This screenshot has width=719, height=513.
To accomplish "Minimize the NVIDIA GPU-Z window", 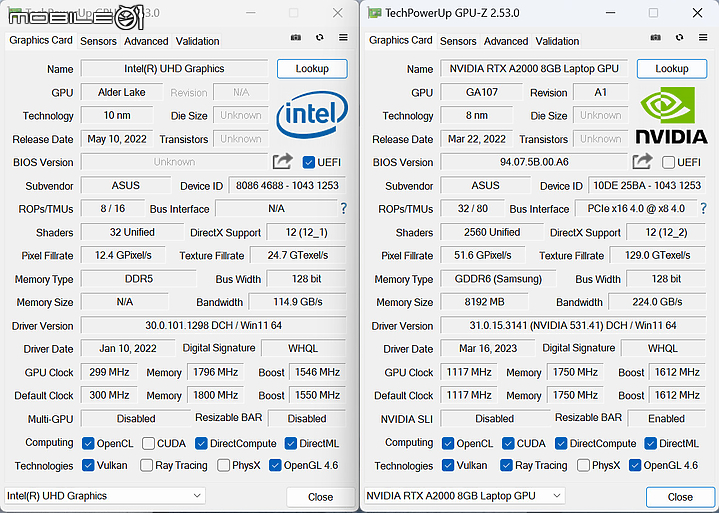I will (610, 13).
